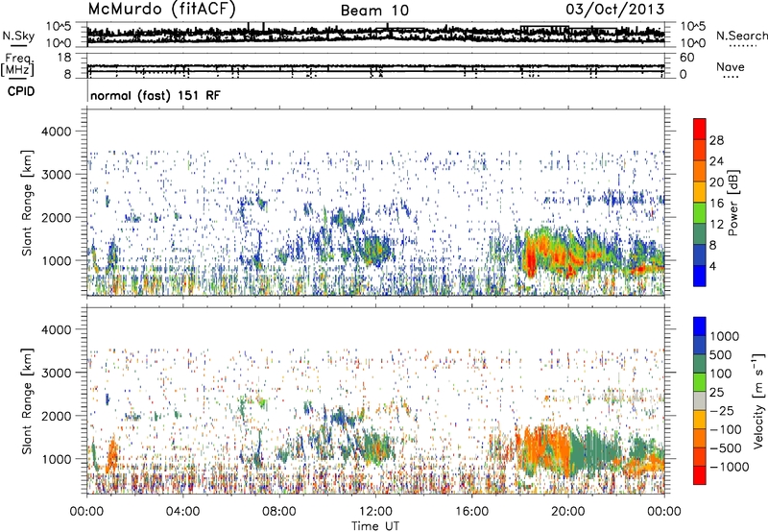
Task: Click the "Nave" legend label
Action: point(731,66)
